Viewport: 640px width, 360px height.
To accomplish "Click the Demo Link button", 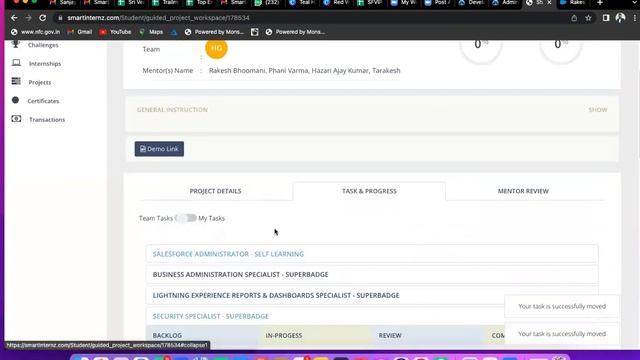I will (x=159, y=149).
